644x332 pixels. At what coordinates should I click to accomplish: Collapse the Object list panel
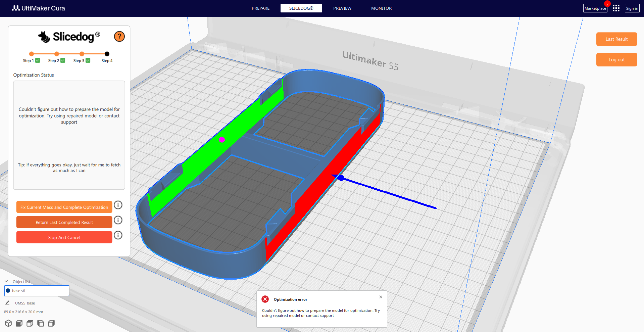6,281
